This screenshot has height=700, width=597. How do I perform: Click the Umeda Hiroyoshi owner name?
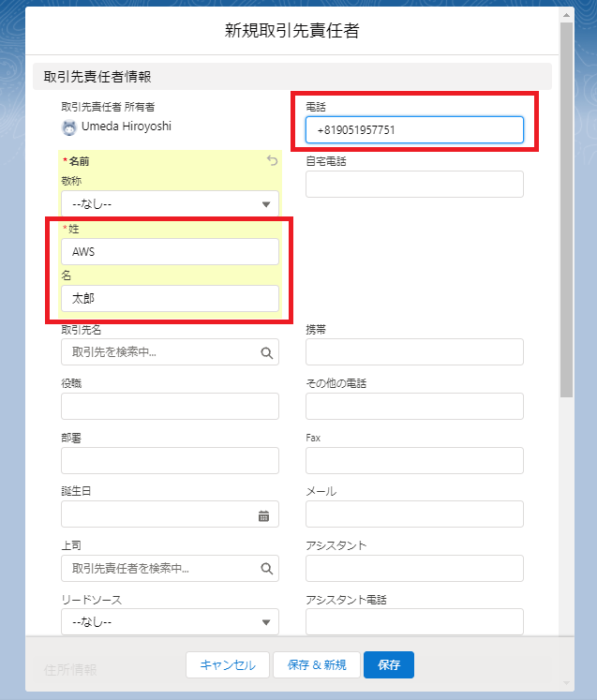click(127, 127)
